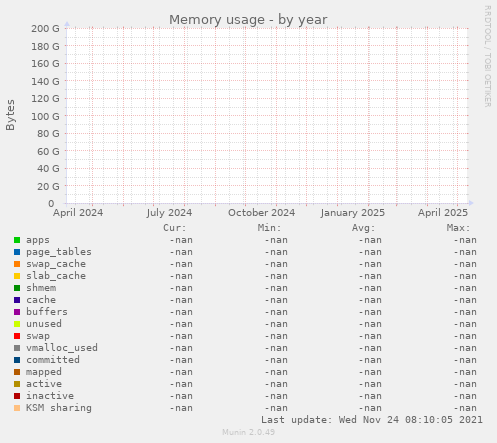497x443 pixels.
Task: Click the '20 G' y-axis value
Action: click(x=48, y=187)
